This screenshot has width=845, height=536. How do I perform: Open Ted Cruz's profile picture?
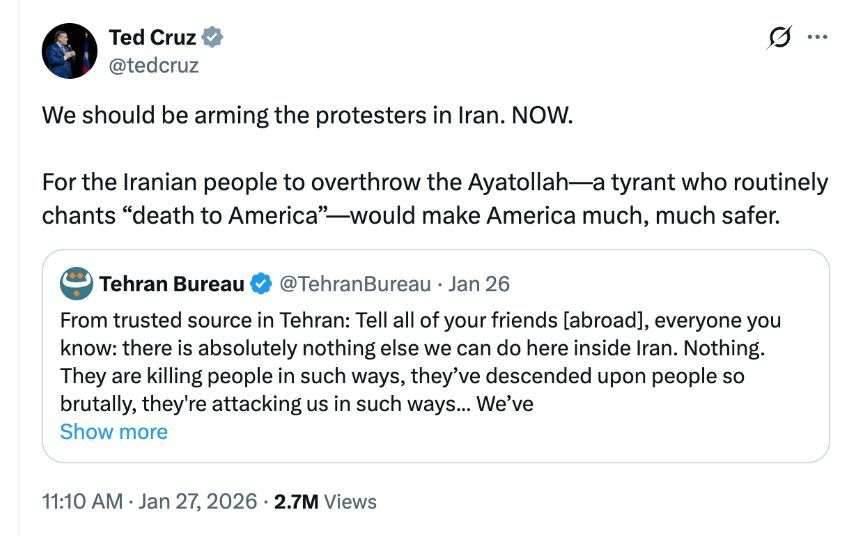point(69,51)
